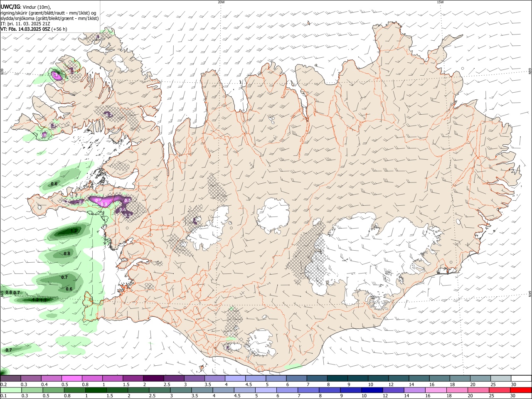Click the 1.2 value inside the darkest green blob
This screenshot has height=399, width=532.
tap(74, 231)
